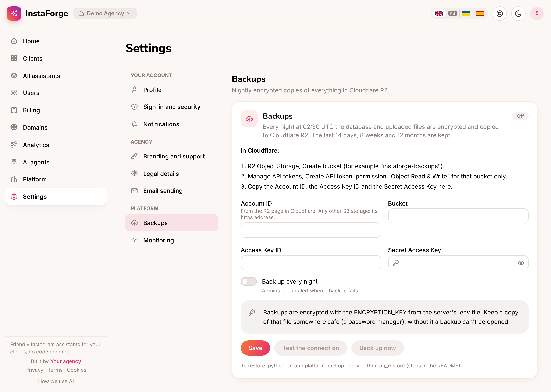Click the AI agents robot icon
This screenshot has width=551, height=392.
14,162
